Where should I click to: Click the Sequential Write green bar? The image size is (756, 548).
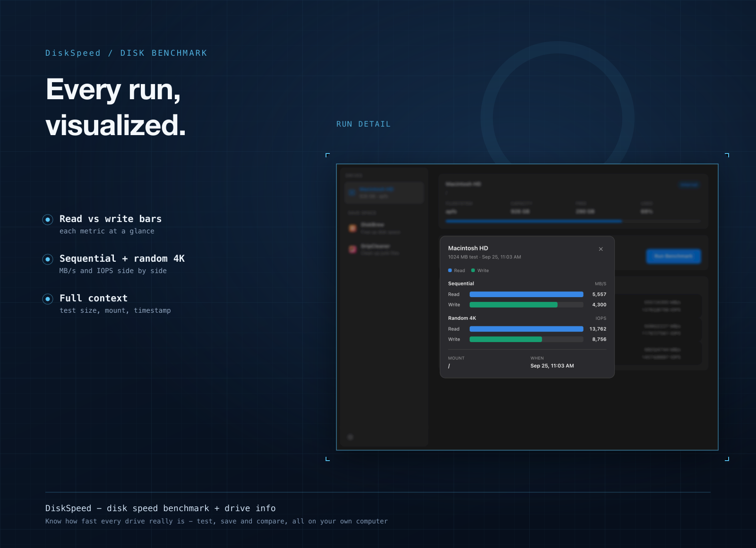[513, 305]
